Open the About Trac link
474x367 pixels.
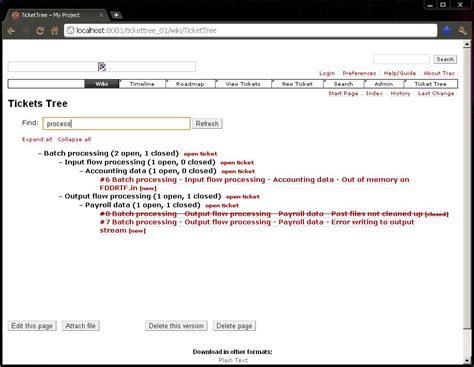(439, 73)
